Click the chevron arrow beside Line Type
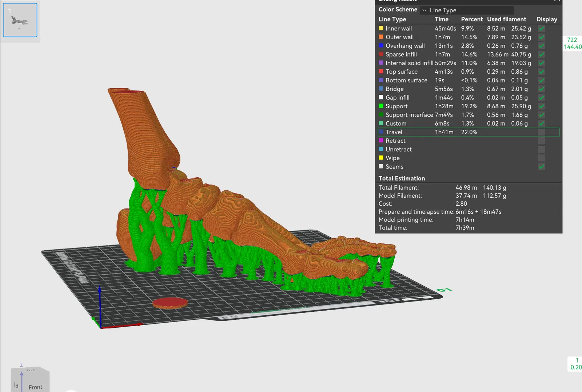Image resolution: width=582 pixels, height=392 pixels. click(424, 11)
